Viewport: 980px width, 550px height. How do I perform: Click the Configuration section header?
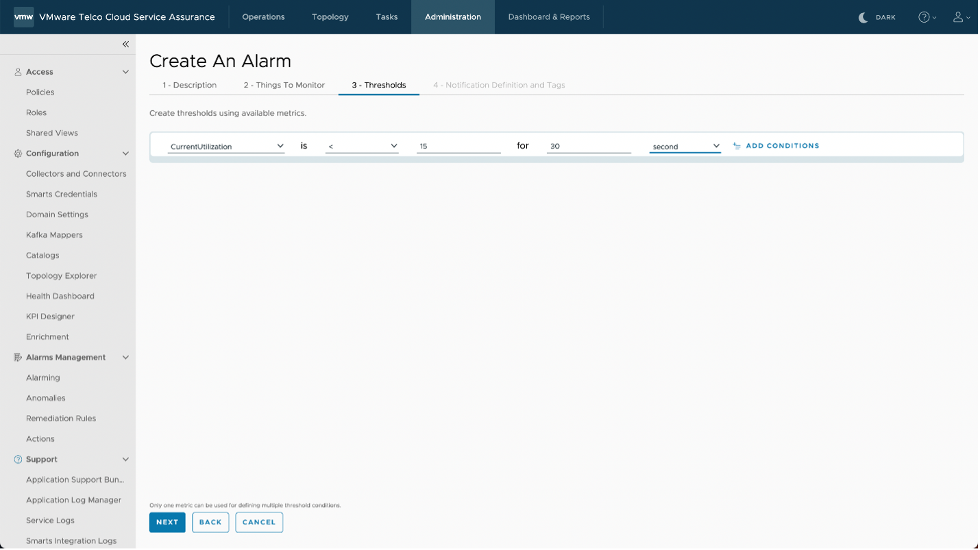tap(52, 153)
